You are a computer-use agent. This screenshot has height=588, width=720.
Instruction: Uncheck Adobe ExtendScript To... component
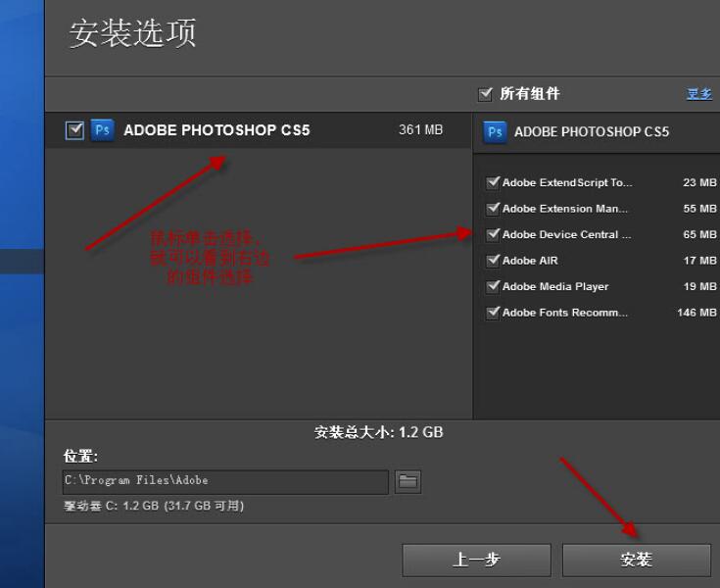pos(493,182)
